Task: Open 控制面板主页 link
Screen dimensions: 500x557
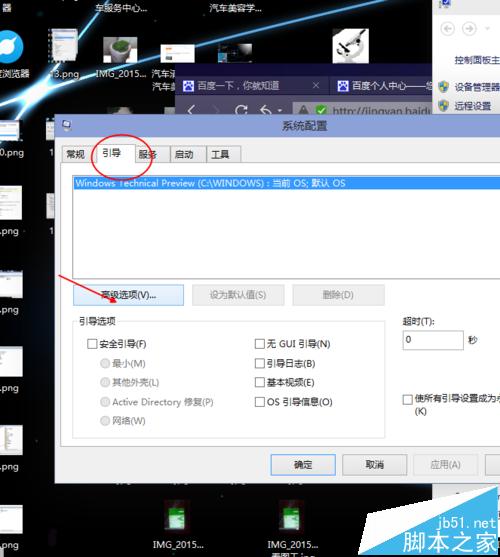Action: coord(477,60)
